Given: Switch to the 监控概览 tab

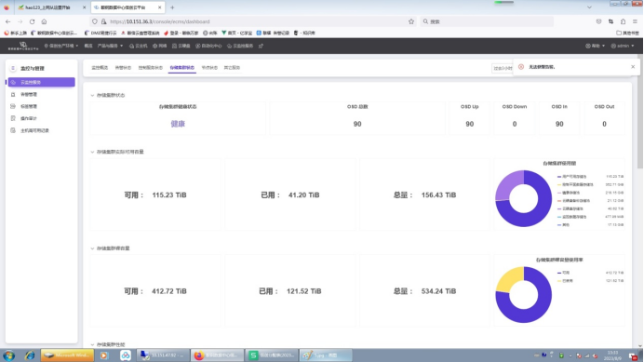Looking at the screenshot, I should pos(100,68).
